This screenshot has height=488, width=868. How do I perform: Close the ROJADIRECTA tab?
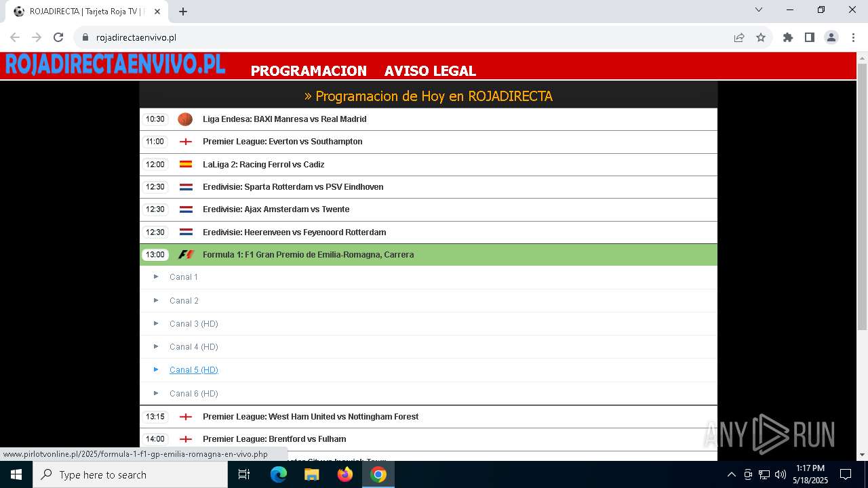tap(157, 12)
